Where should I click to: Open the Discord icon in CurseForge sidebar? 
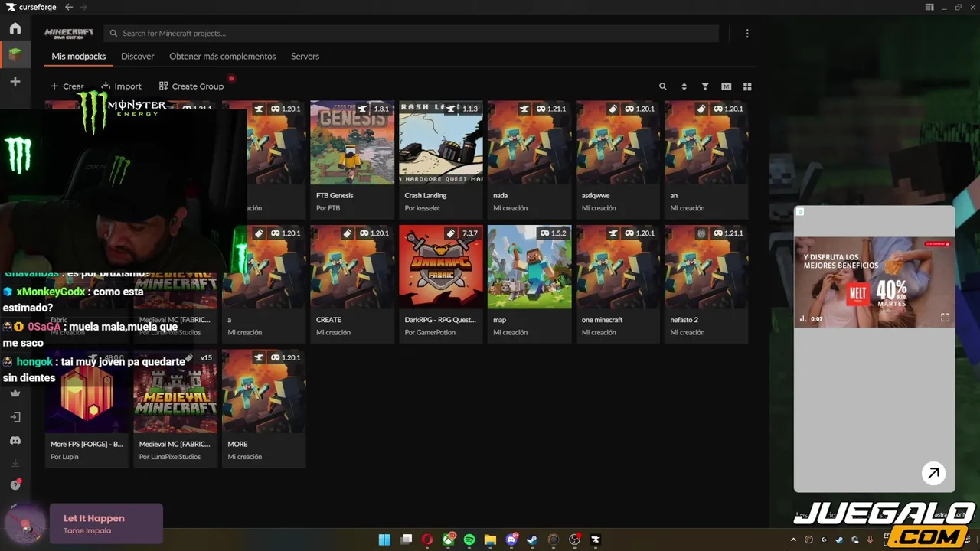pyautogui.click(x=15, y=441)
